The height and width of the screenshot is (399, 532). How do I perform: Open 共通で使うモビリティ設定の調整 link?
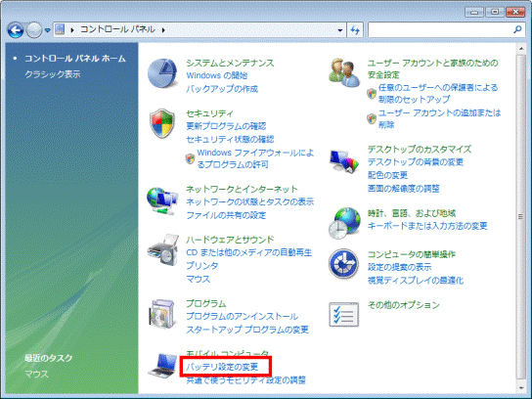click(246, 380)
